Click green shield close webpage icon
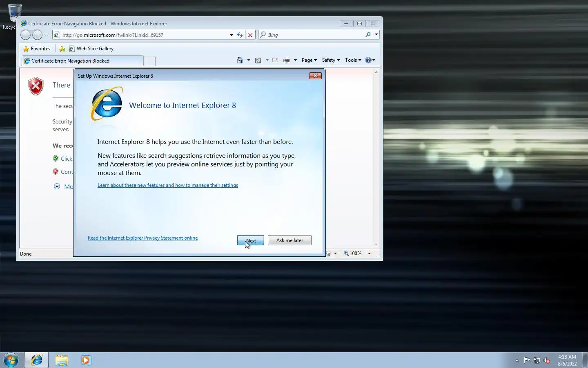Image resolution: width=588 pixels, height=368 pixels. [x=56, y=158]
